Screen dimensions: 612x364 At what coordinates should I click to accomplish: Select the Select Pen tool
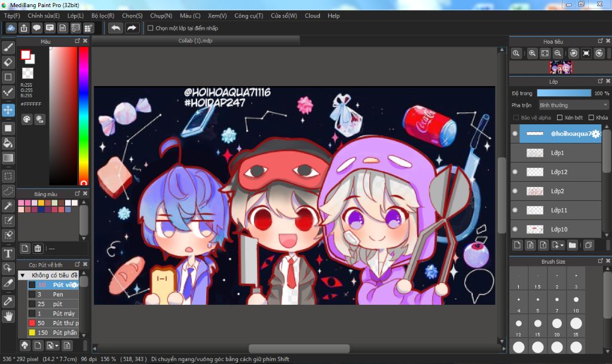[8, 221]
